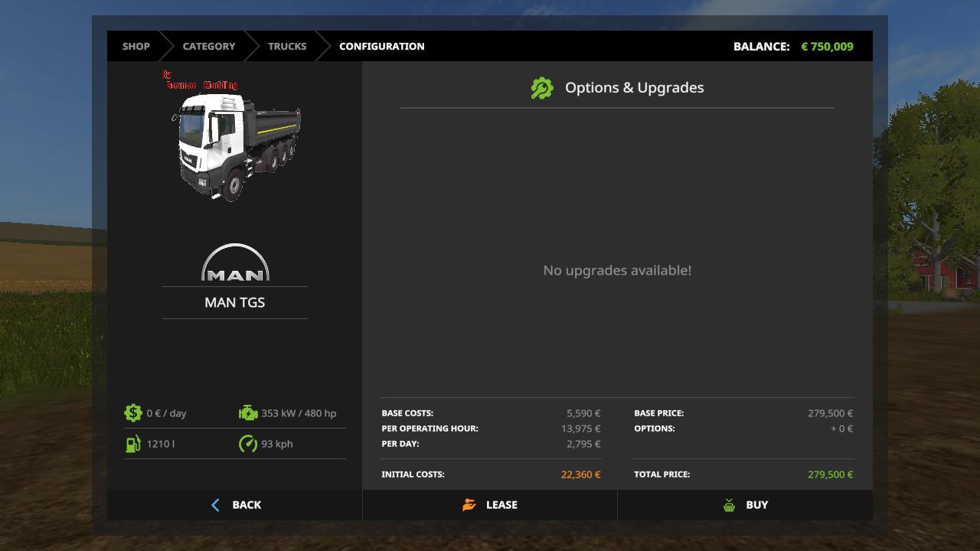Click the engine power icon
Image resolution: width=980 pixels, height=551 pixels.
[248, 413]
